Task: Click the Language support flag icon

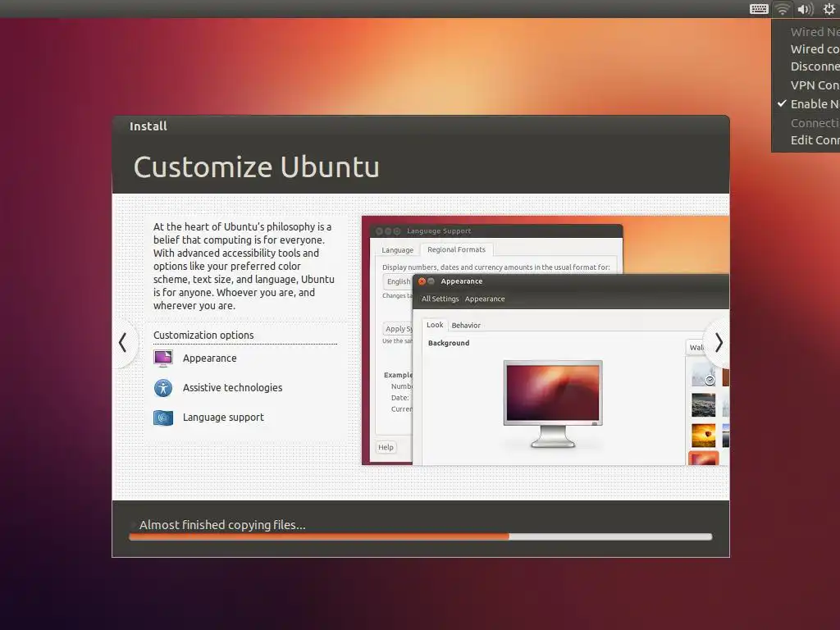Action: [163, 418]
